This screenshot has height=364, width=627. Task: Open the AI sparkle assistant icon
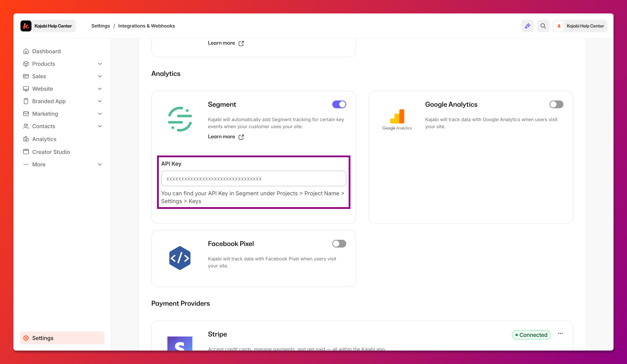pos(527,26)
